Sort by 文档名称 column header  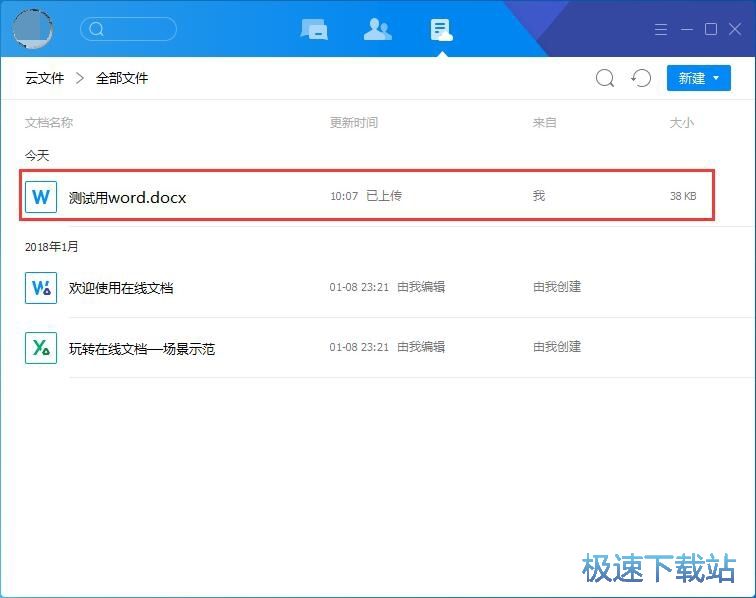click(x=49, y=123)
